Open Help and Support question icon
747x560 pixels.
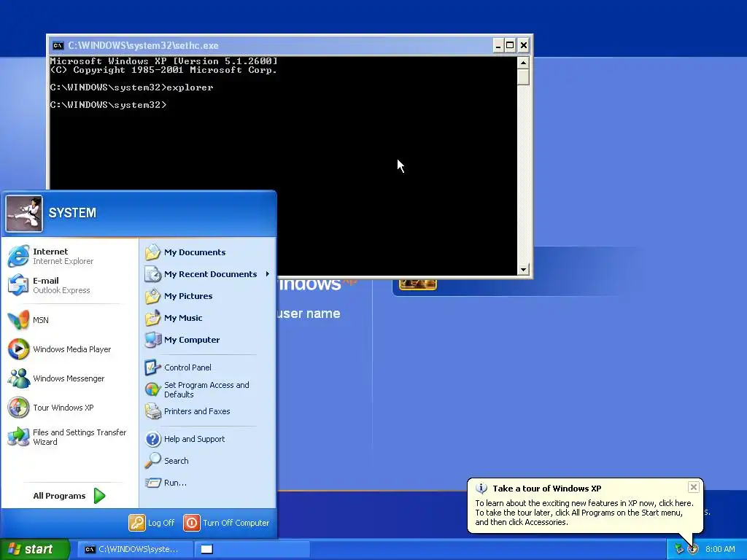click(x=153, y=439)
